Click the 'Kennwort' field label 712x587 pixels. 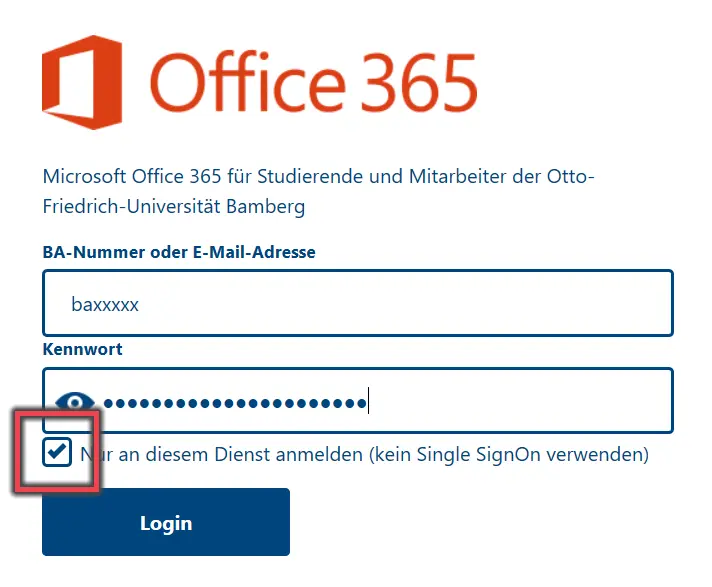(83, 349)
